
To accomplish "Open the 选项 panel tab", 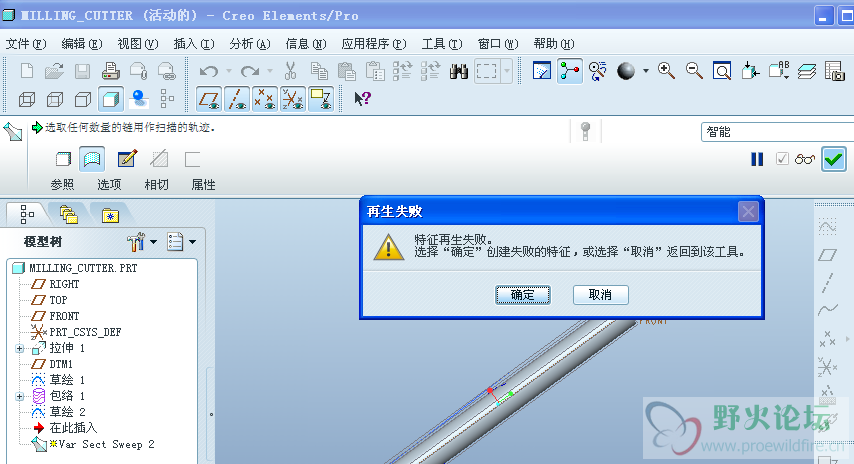I will click(109, 185).
